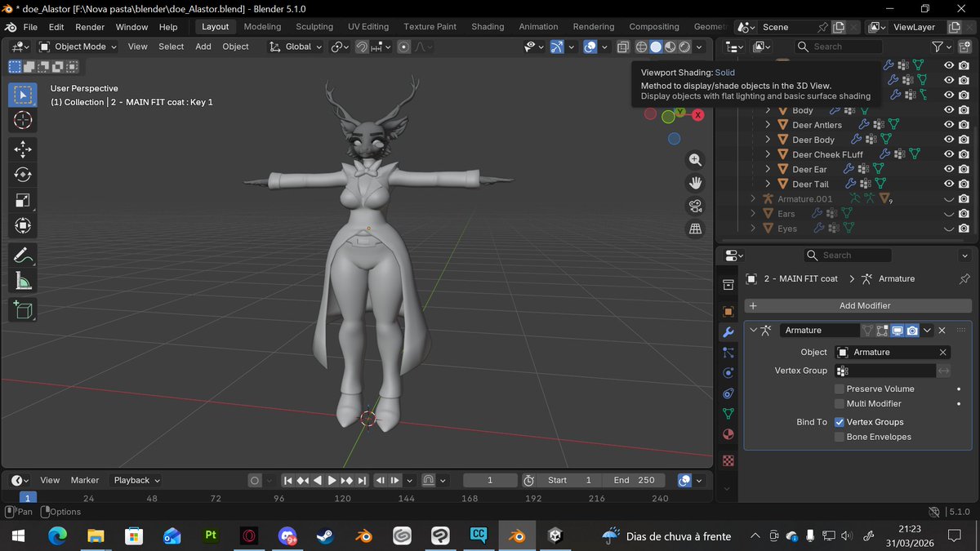Toggle Armature modifier show in render
Screen dimensions: 980x551
point(912,330)
